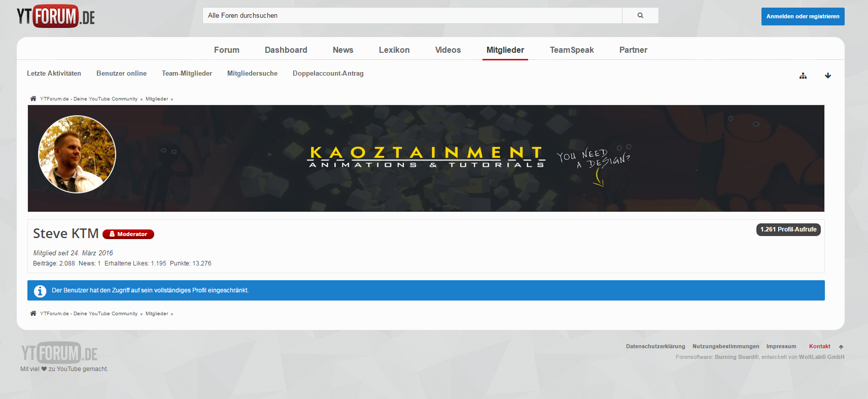Open the Kontakt footer link
The image size is (868, 399).
pyautogui.click(x=819, y=346)
